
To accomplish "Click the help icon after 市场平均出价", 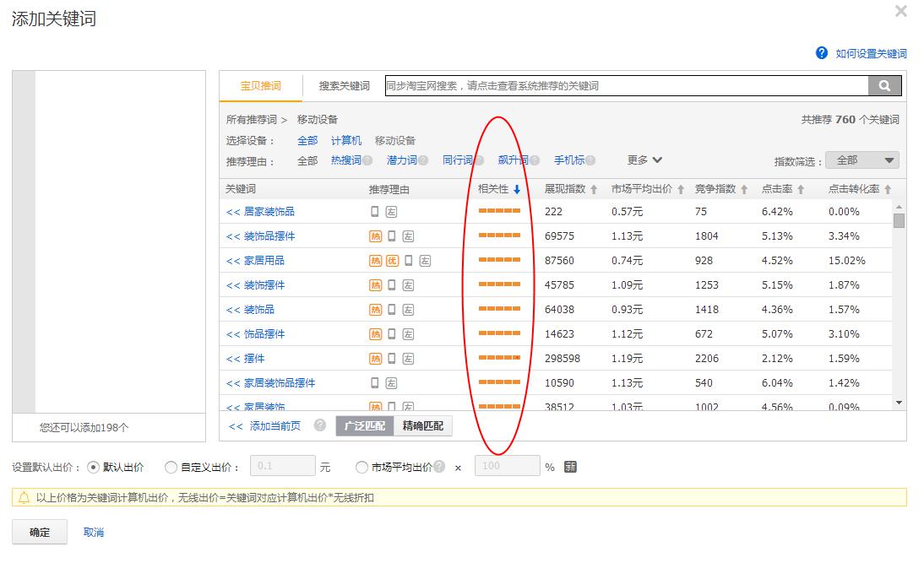I will (439, 467).
